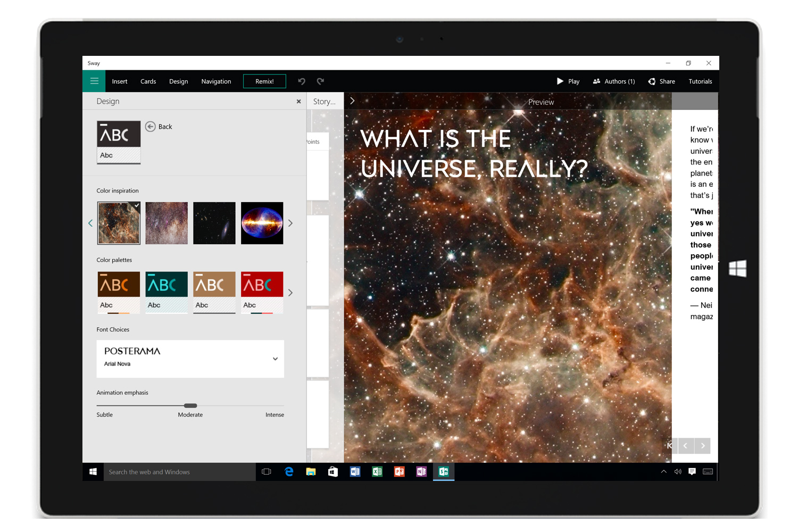Open the Share options

click(661, 81)
